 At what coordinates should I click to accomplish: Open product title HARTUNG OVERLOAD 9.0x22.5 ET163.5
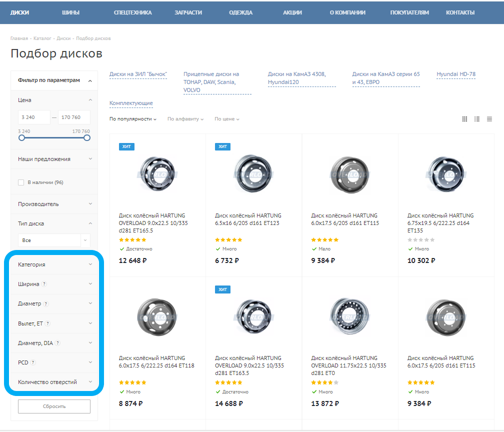249,366
